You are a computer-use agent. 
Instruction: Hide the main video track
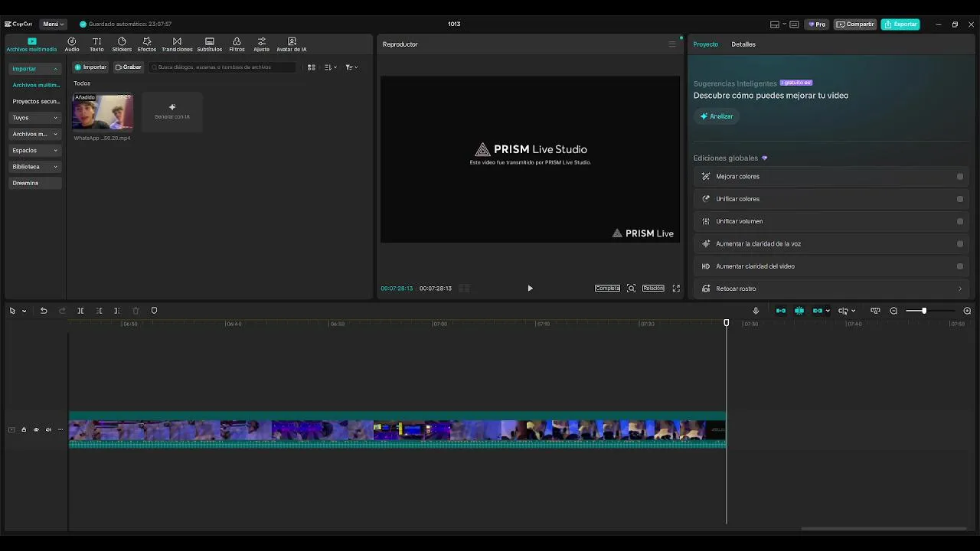tap(36, 430)
